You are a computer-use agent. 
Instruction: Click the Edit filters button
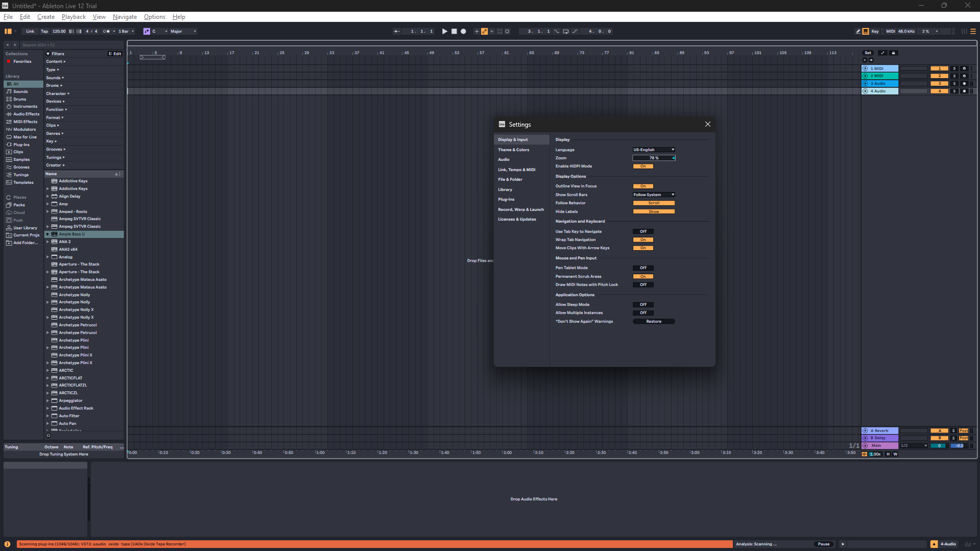115,54
